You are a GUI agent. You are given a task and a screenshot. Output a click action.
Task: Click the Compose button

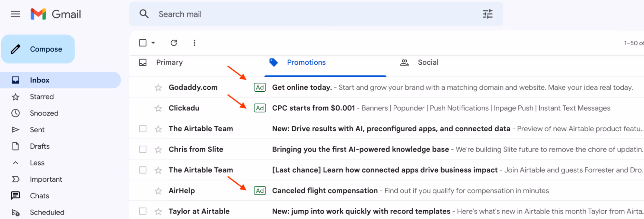tap(38, 49)
